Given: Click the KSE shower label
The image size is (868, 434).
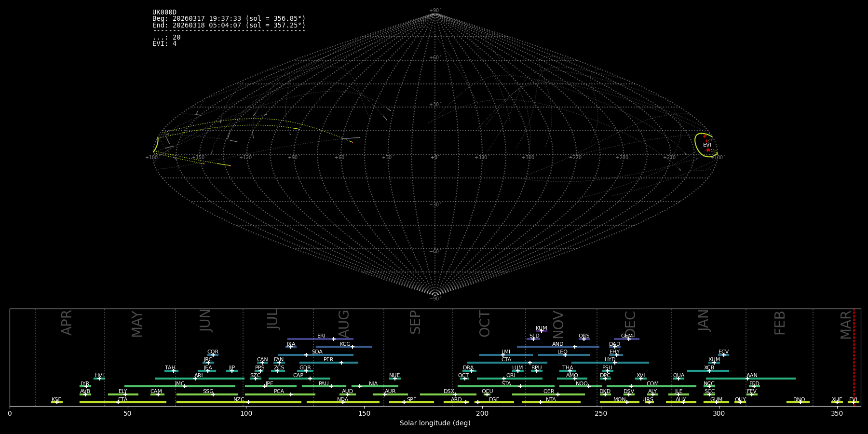Looking at the screenshot, I should coord(56,400).
